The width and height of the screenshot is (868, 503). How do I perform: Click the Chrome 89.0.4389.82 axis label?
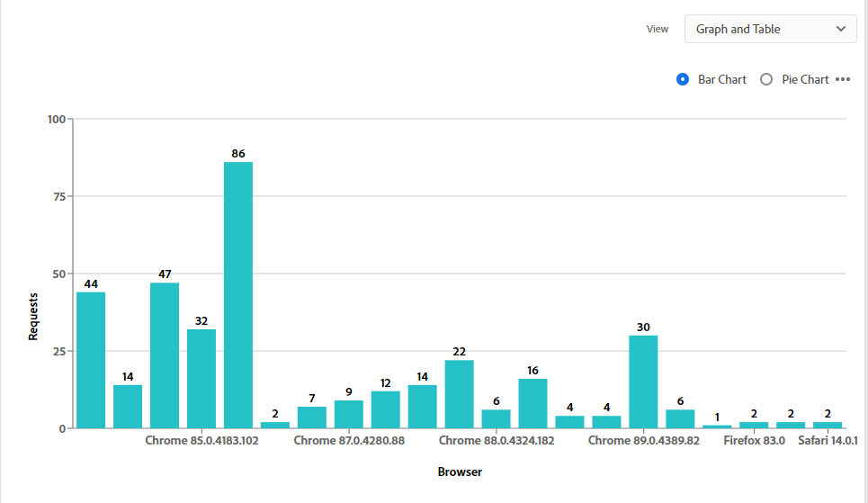tap(643, 441)
